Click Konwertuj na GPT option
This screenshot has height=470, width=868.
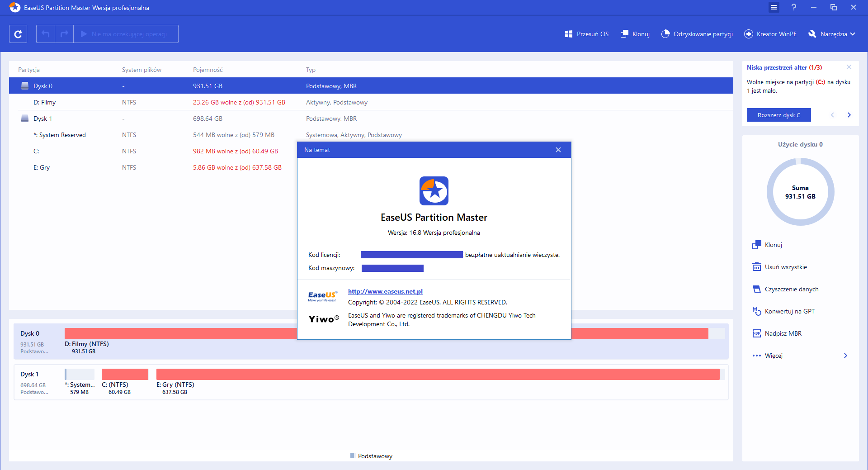(x=783, y=311)
